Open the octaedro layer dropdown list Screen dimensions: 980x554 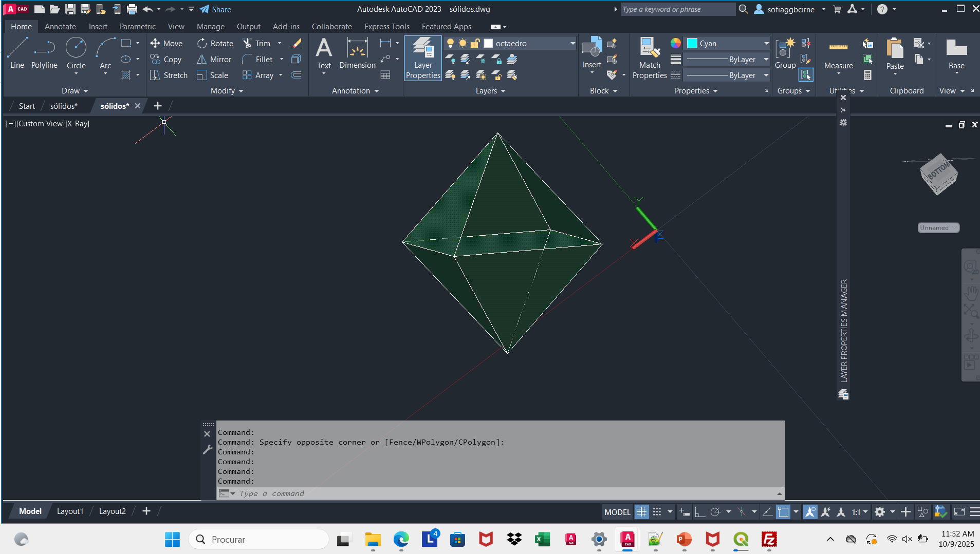click(x=572, y=44)
